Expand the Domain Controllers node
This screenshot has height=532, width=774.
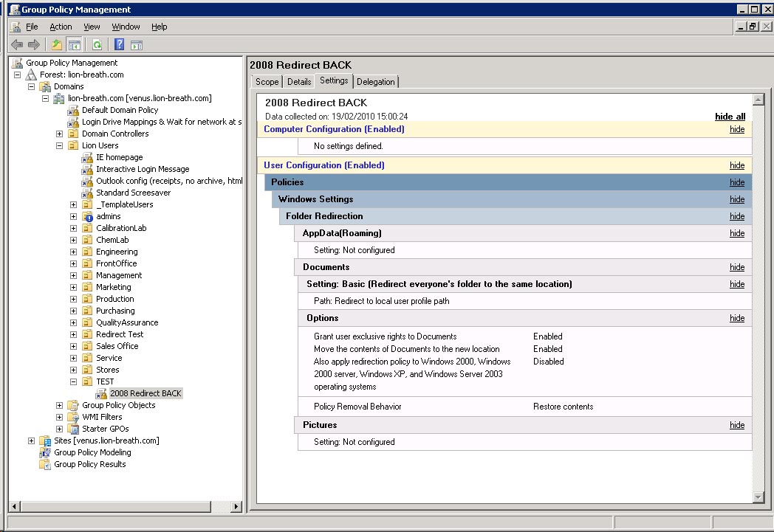tap(59, 134)
